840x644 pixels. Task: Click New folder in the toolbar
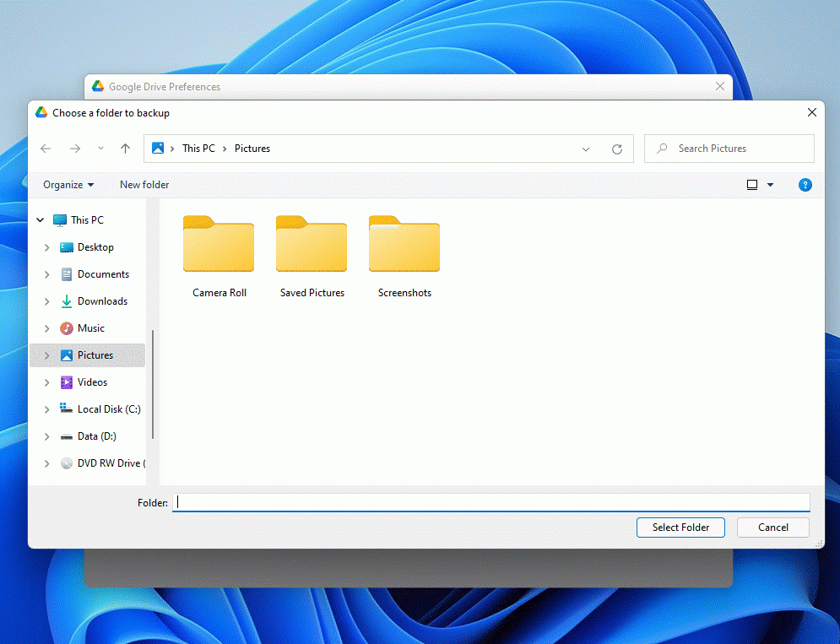click(144, 185)
